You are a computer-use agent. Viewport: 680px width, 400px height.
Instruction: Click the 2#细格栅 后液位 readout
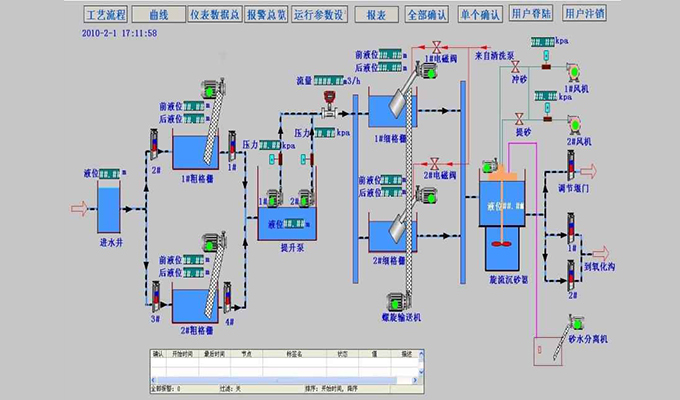(391, 193)
